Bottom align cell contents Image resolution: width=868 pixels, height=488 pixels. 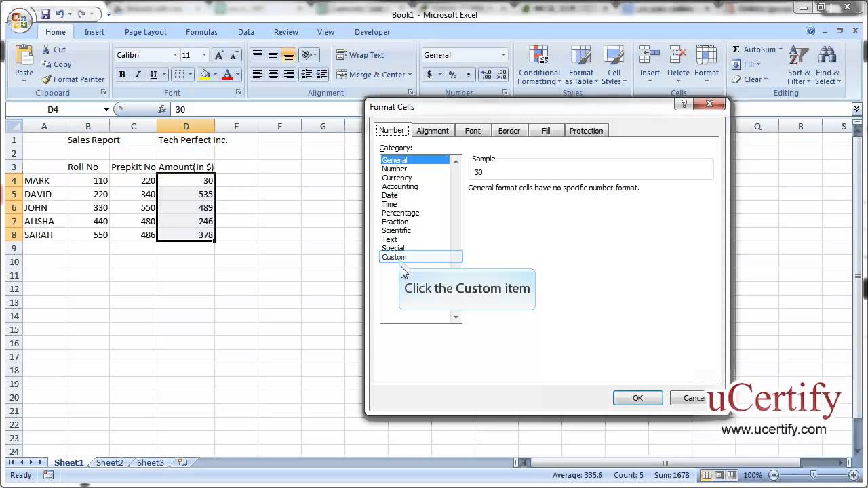(288, 55)
